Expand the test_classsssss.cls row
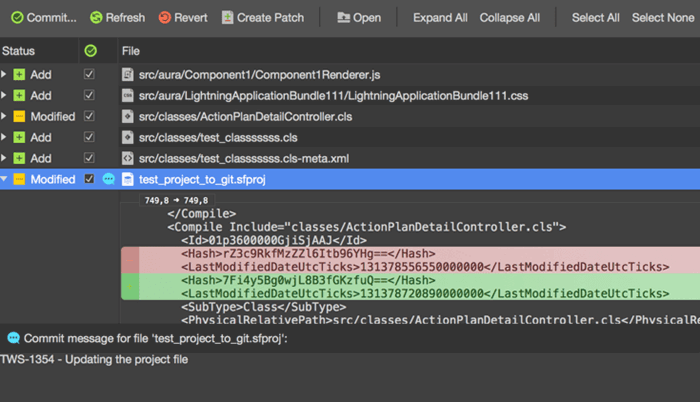700x402 pixels. tap(4, 137)
